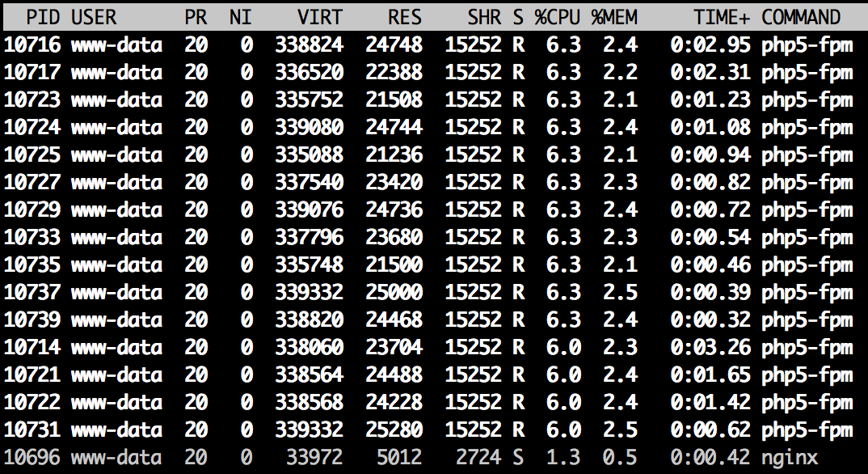The width and height of the screenshot is (868, 474).
Task: Click the TIME+ value 0:00.32
Action: coord(710,320)
